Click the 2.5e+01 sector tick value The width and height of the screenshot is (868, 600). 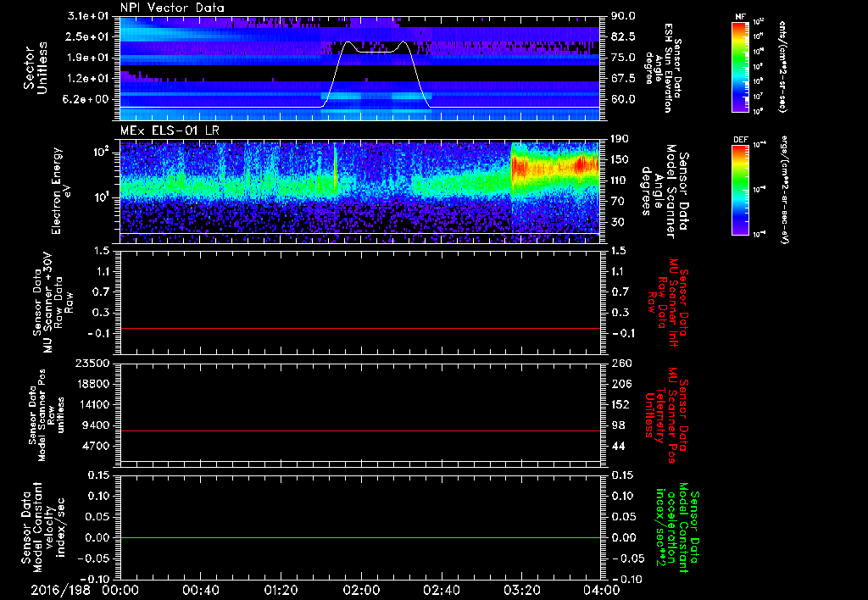(x=88, y=36)
